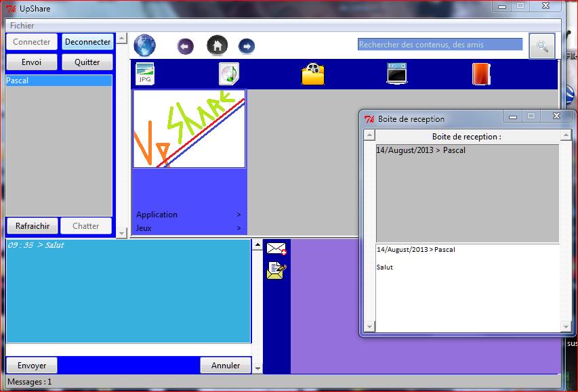This screenshot has height=392, width=578.
Task: Select '14/August/2013 > Pascal' in inbox list
Action: point(421,150)
